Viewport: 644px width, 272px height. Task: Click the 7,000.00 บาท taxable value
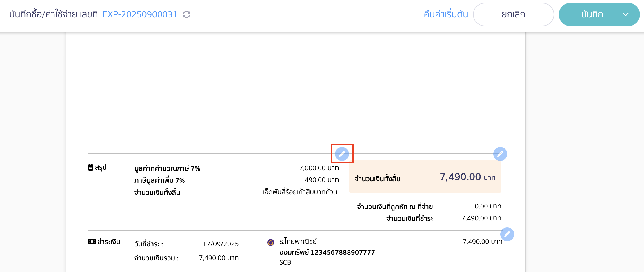(x=319, y=168)
